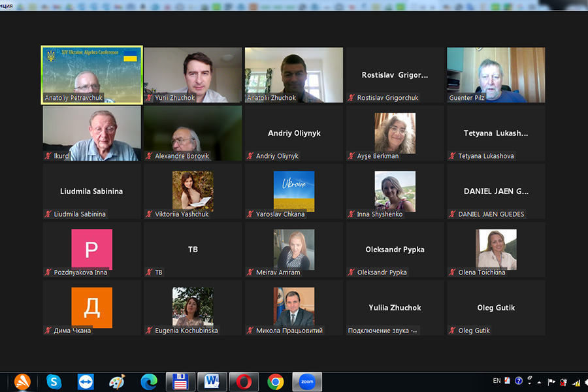Click Yaroslav Chkana's Ukraine profile picture
588x392 pixels.
(x=294, y=191)
